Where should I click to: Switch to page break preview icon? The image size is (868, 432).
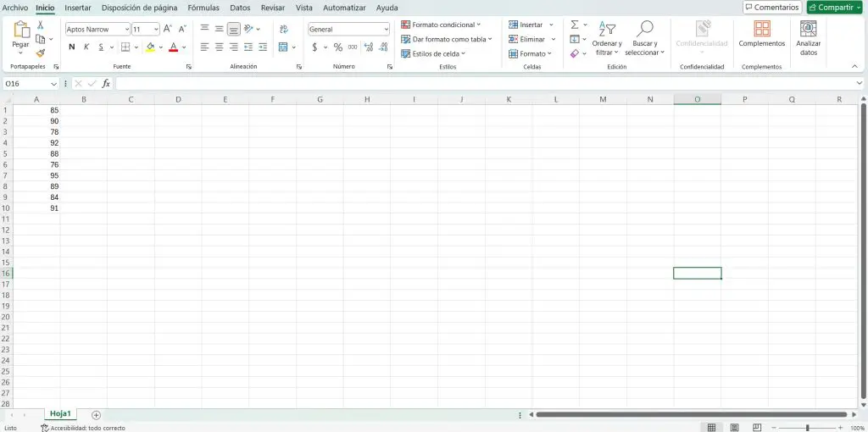click(x=757, y=428)
